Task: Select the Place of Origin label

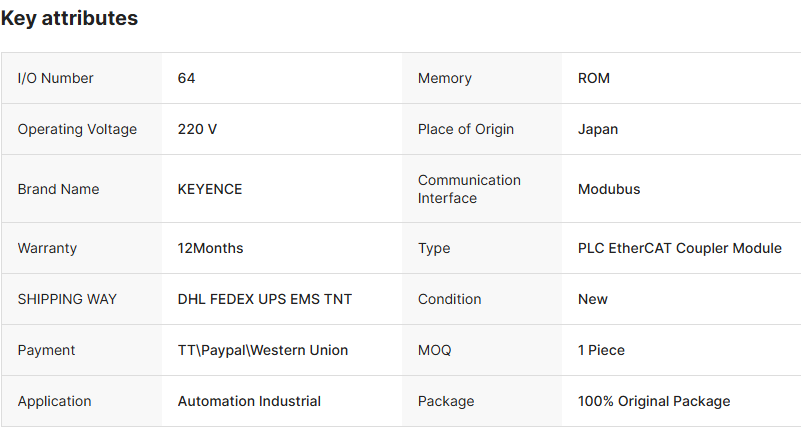Action: click(466, 129)
